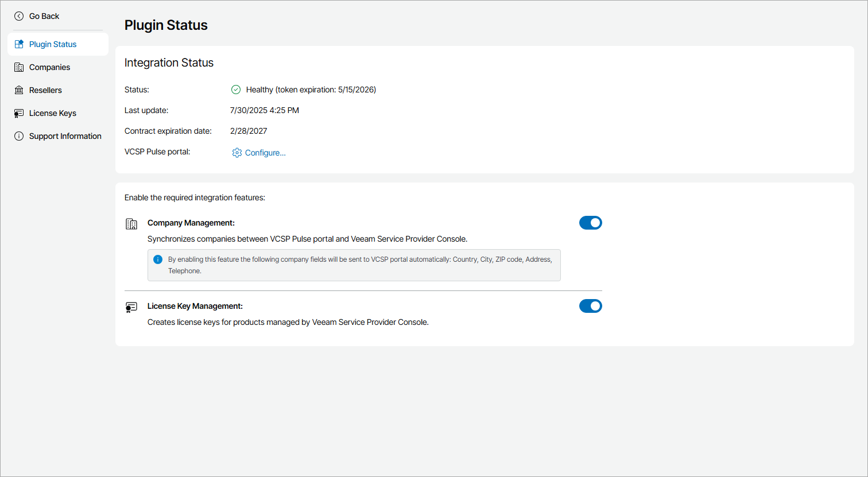This screenshot has height=477, width=868.
Task: Turn off the License Key Management switch
Action: 590,306
